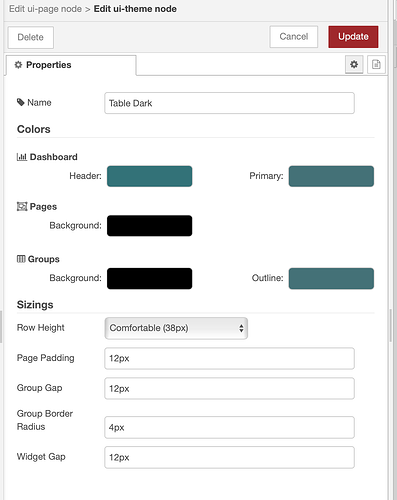397x500 pixels.
Task: Open node settings gear icon
Action: (x=354, y=64)
